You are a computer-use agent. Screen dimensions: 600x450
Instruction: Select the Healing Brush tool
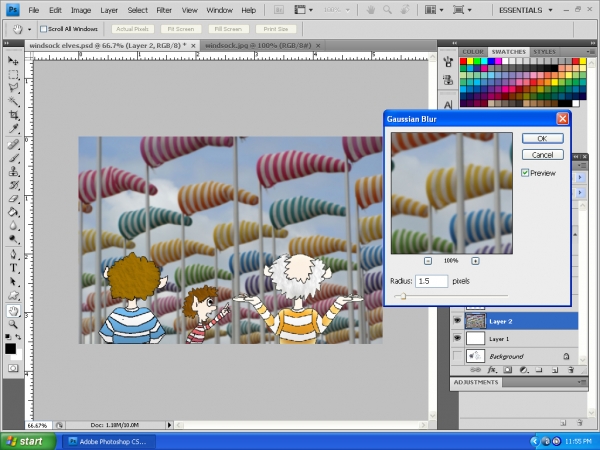[13, 145]
